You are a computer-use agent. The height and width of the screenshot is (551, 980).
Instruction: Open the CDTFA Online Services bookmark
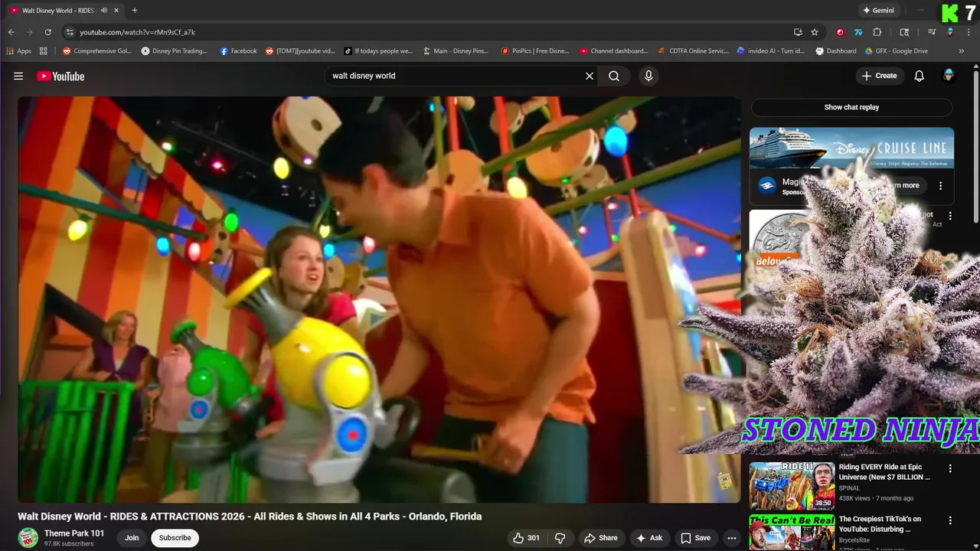coord(694,51)
